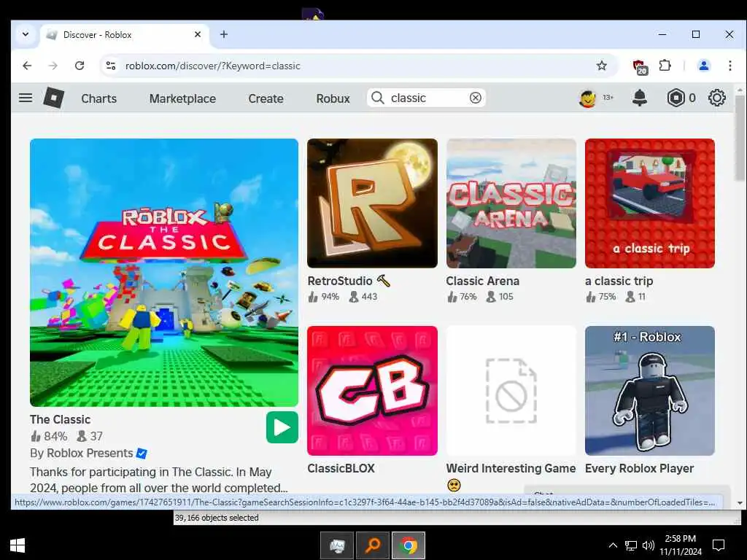Viewport: 747px width, 560px height.
Task: Open Weird Interesting Game placeholder thumbnail
Action: coord(511,391)
